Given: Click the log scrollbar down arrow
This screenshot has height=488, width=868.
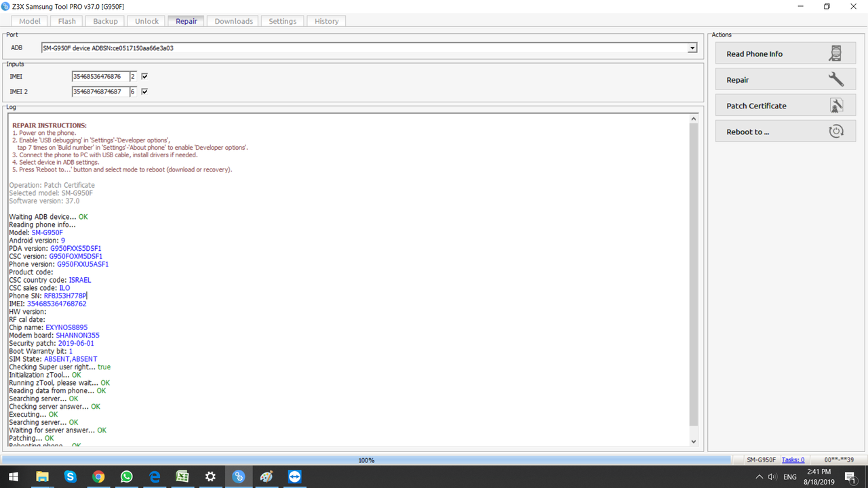Looking at the screenshot, I should pos(693,441).
